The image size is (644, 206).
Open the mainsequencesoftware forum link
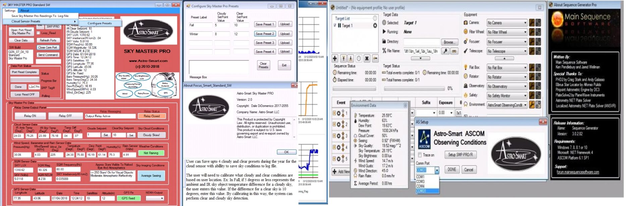pos(578,172)
